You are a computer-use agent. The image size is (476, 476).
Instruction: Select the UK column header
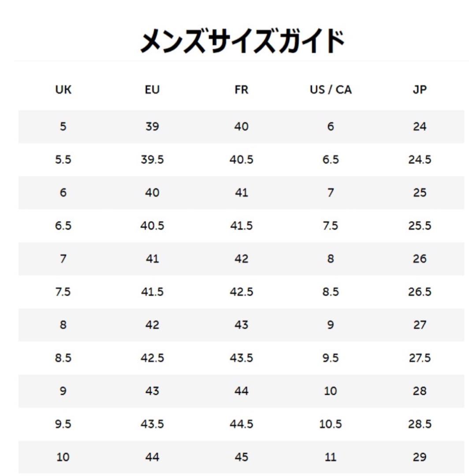click(x=63, y=90)
